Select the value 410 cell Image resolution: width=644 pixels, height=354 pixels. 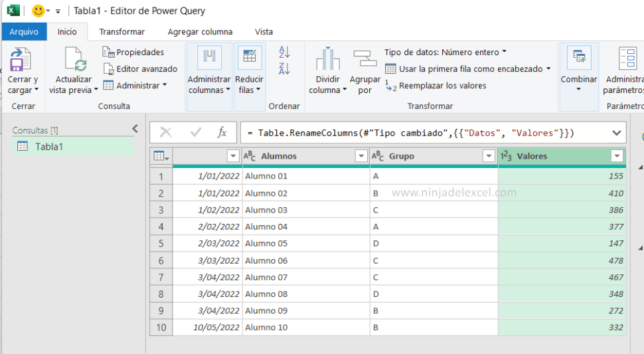point(562,193)
